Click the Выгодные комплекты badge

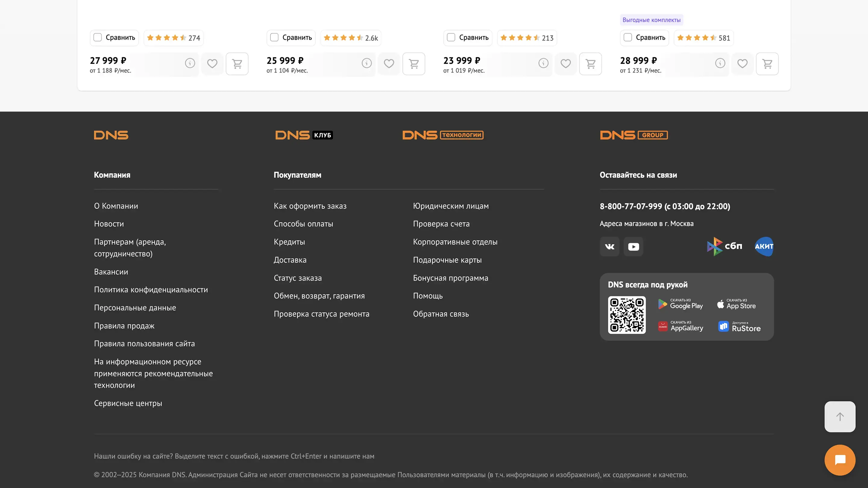coord(651,20)
